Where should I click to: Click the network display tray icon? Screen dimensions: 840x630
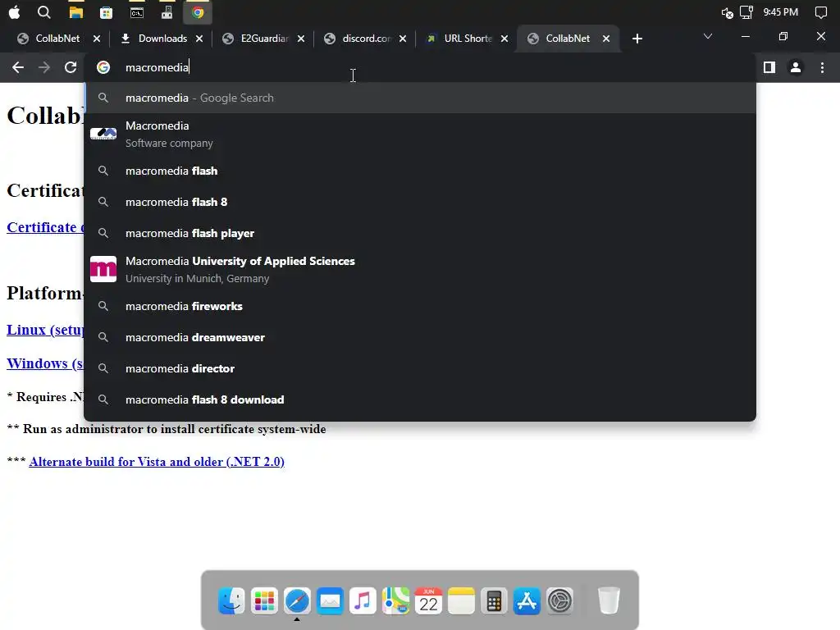[x=746, y=11]
